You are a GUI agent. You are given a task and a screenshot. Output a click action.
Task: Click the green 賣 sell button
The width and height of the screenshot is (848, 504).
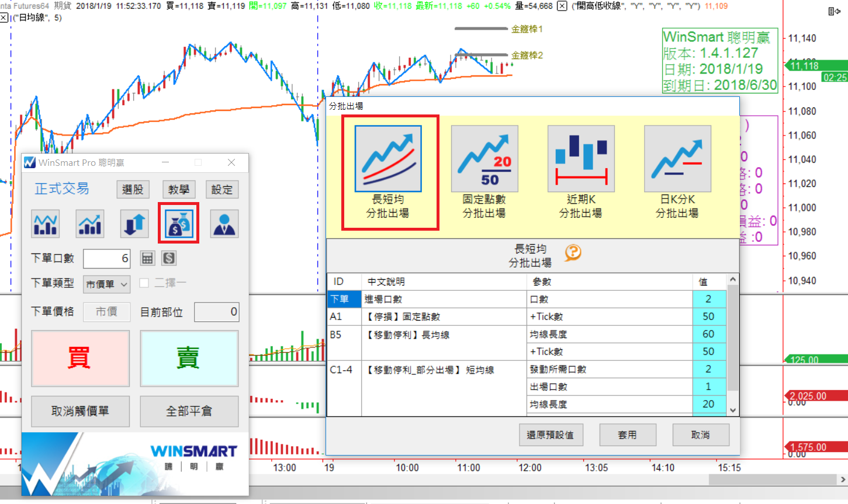189,358
